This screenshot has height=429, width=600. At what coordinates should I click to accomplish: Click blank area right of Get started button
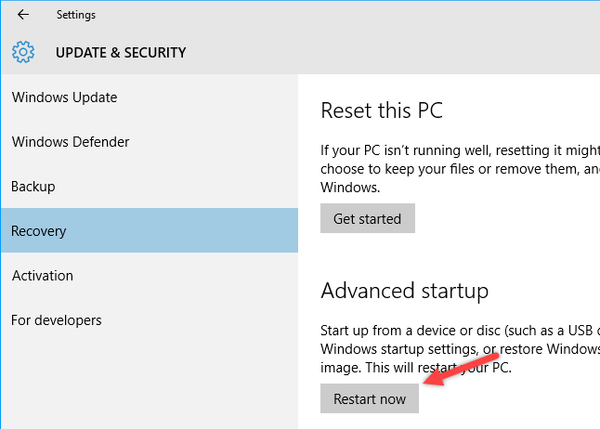pos(500,219)
